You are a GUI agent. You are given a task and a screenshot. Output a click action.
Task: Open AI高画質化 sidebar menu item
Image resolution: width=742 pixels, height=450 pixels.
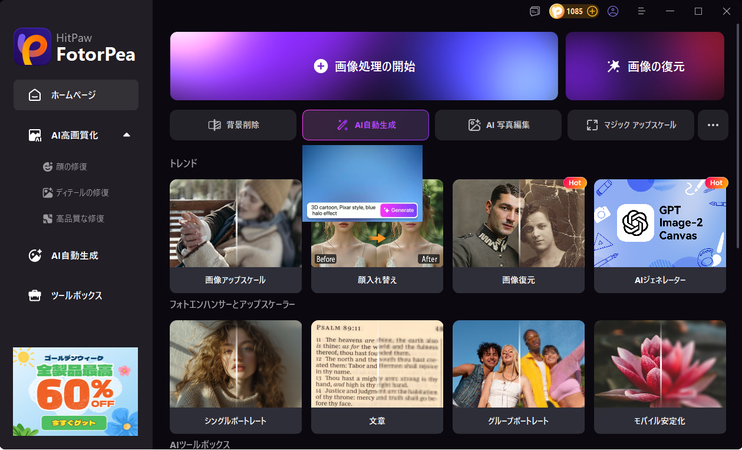(x=76, y=135)
